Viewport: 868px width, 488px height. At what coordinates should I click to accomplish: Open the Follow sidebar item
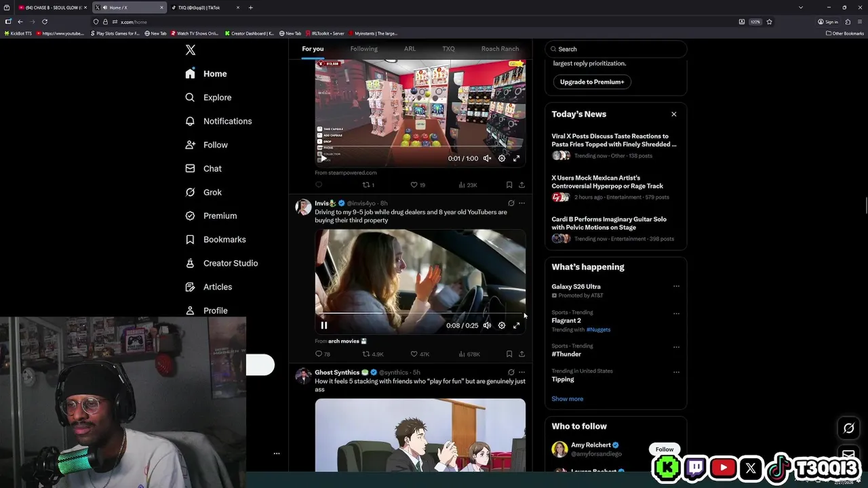(x=206, y=145)
